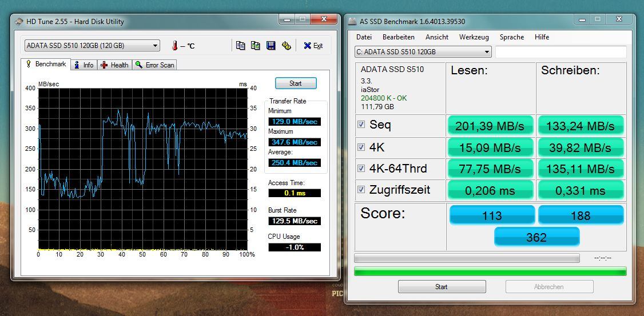Toggle the Seq test checkbox
The height and width of the screenshot is (316, 644).
click(x=361, y=125)
